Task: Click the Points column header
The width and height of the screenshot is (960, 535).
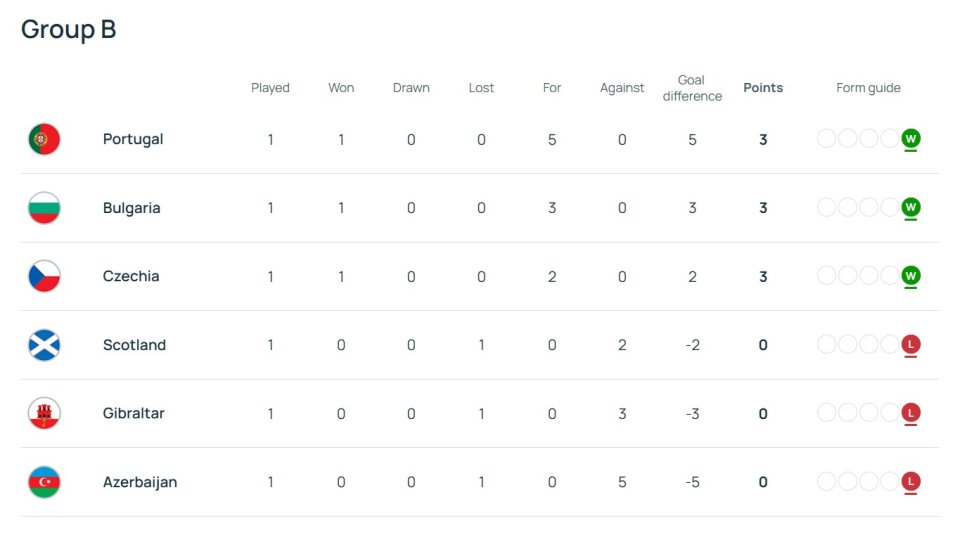Action: coord(763,88)
